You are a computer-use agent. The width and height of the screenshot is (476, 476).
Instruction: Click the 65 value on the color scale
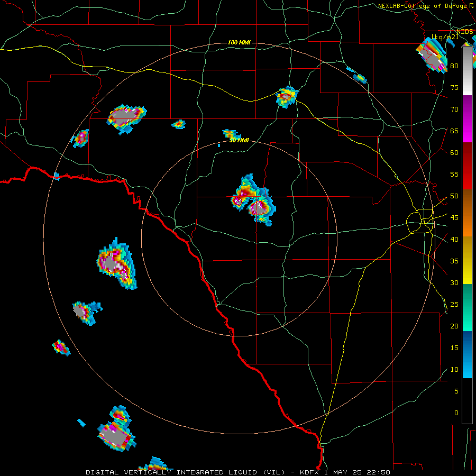(x=454, y=131)
